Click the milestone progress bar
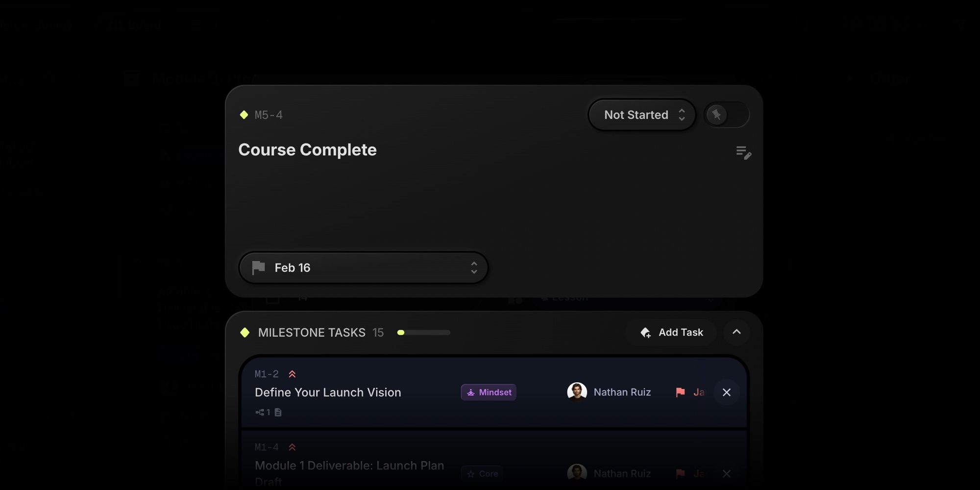Image resolution: width=980 pixels, height=490 pixels. coord(423,332)
